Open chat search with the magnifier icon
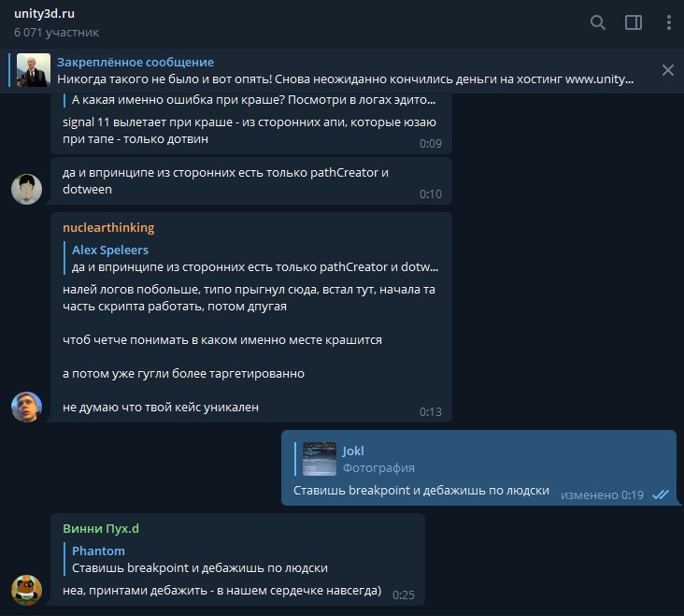This screenshot has width=684, height=616. (x=598, y=22)
